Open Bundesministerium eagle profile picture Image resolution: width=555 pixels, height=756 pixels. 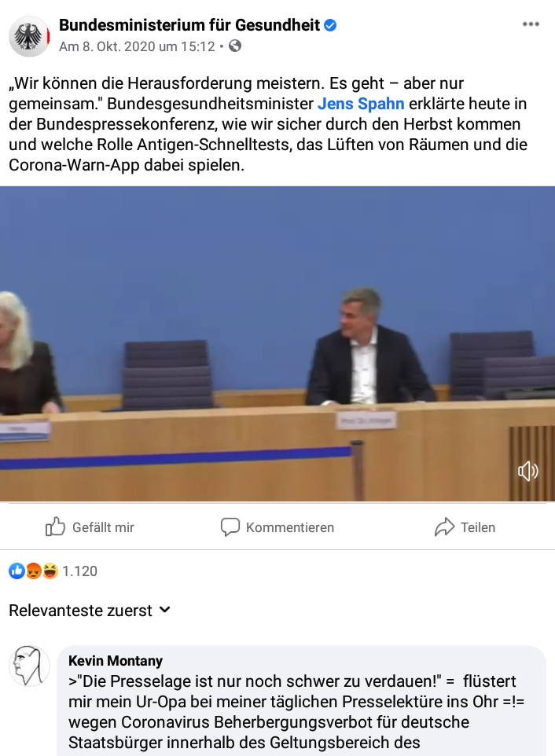29,35
